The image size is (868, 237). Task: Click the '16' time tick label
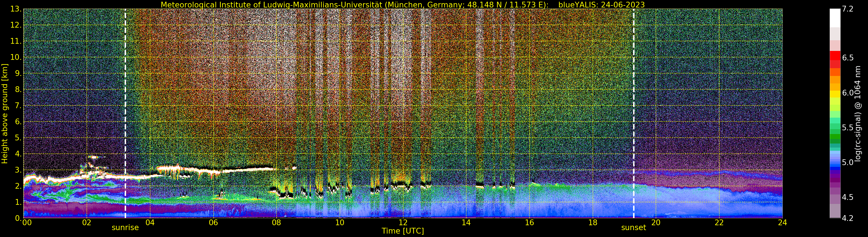coord(529,223)
